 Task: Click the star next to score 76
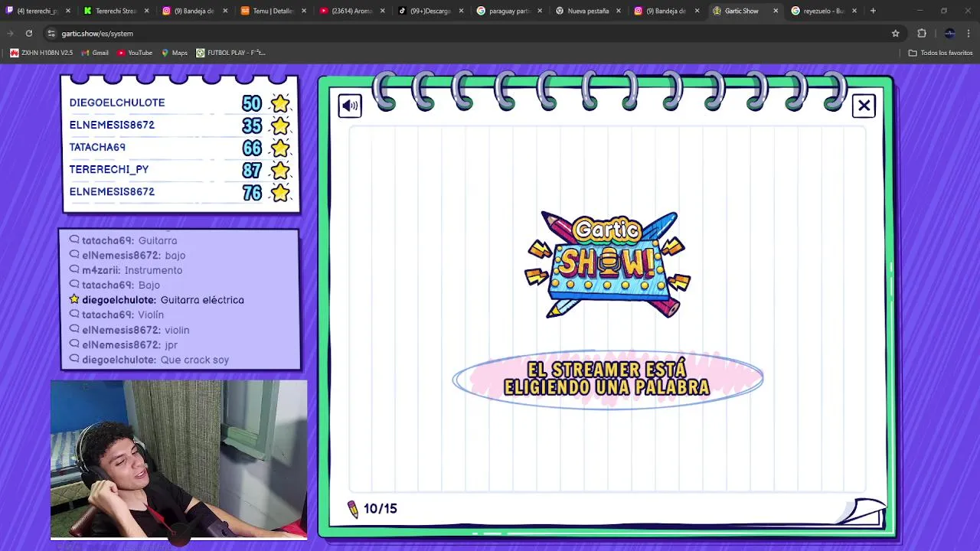[x=280, y=193]
